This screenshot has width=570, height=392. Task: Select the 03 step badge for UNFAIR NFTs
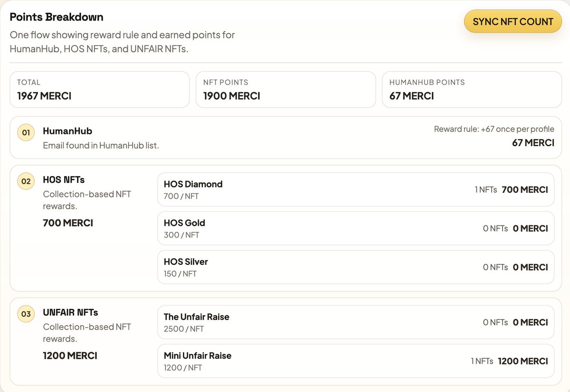click(26, 314)
